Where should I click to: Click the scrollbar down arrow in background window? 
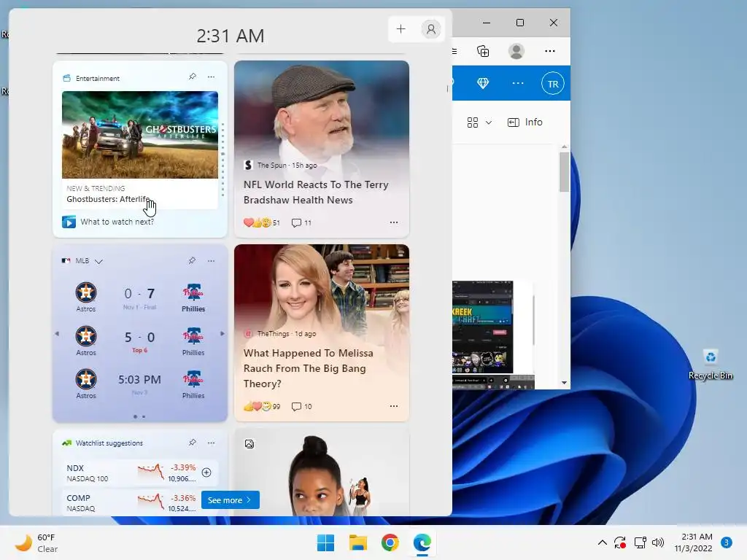[564, 382]
